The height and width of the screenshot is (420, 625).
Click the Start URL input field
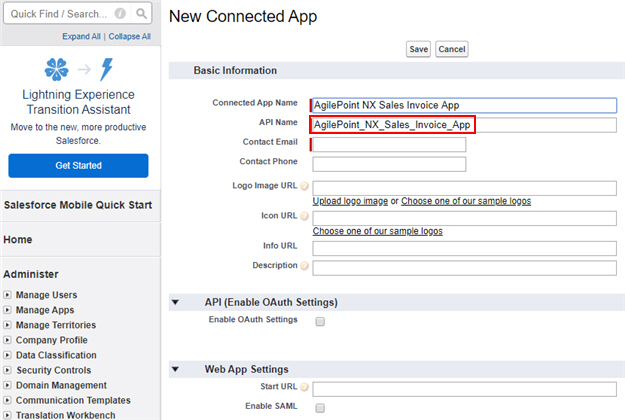click(x=464, y=389)
